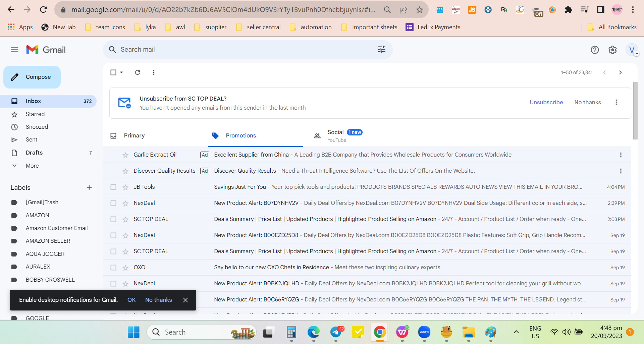Click OK to enable desktop notifications

click(x=131, y=300)
